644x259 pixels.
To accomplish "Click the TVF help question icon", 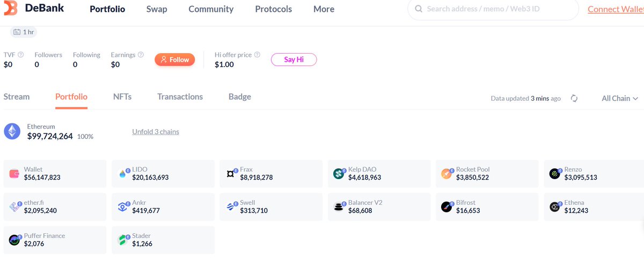I will (21, 55).
